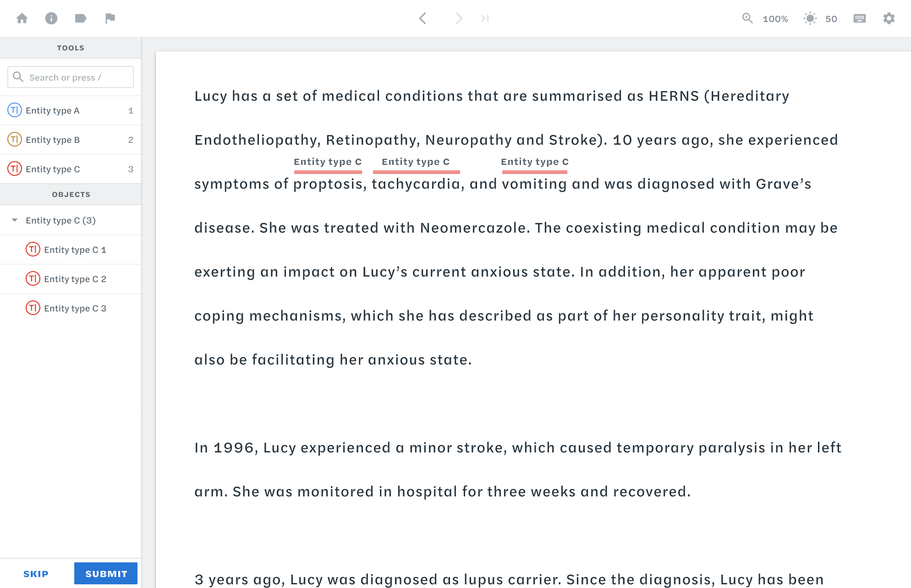Click the navigate back arrow button
The width and height of the screenshot is (911, 588).
[423, 19]
